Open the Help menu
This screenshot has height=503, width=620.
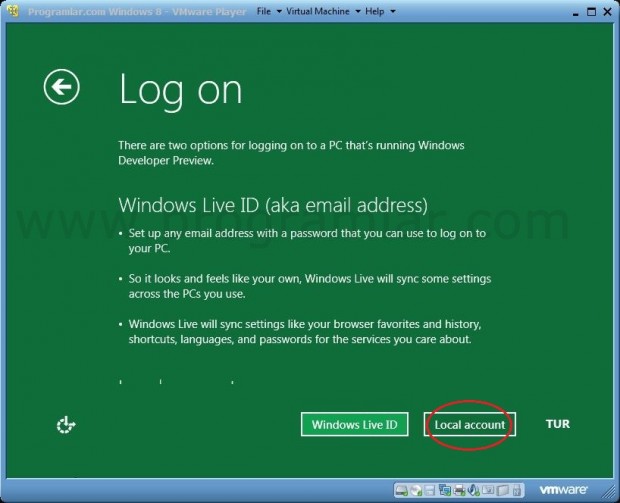tap(374, 11)
